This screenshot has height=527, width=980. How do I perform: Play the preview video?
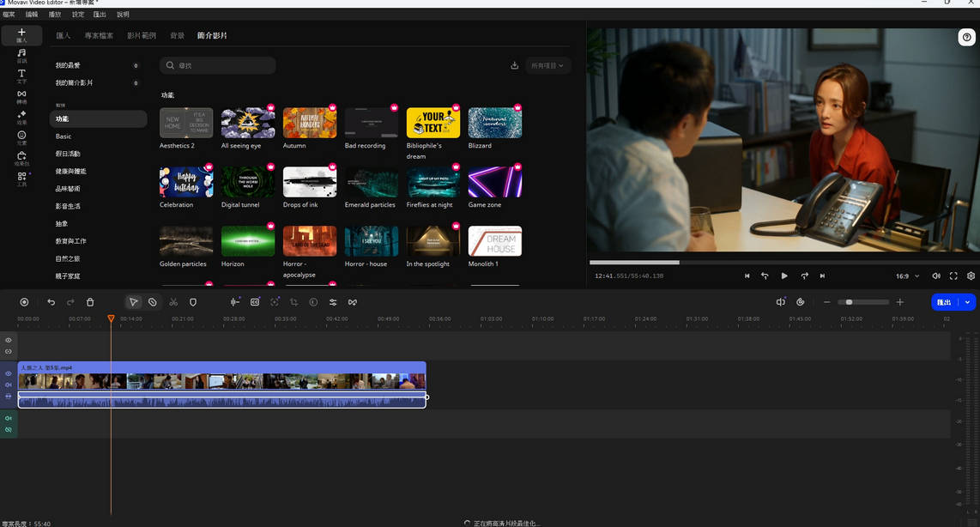tap(784, 276)
